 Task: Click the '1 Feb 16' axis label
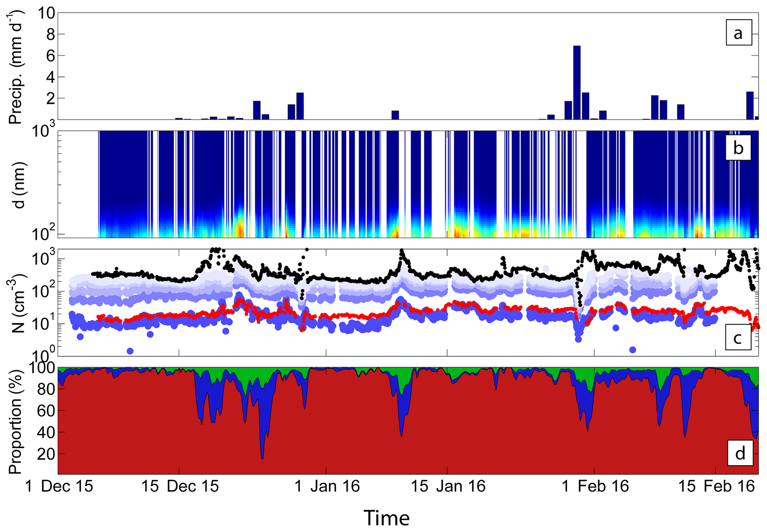(595, 486)
